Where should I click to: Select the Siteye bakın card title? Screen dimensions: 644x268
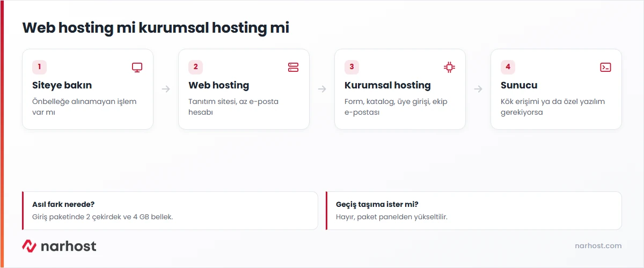tap(62, 85)
